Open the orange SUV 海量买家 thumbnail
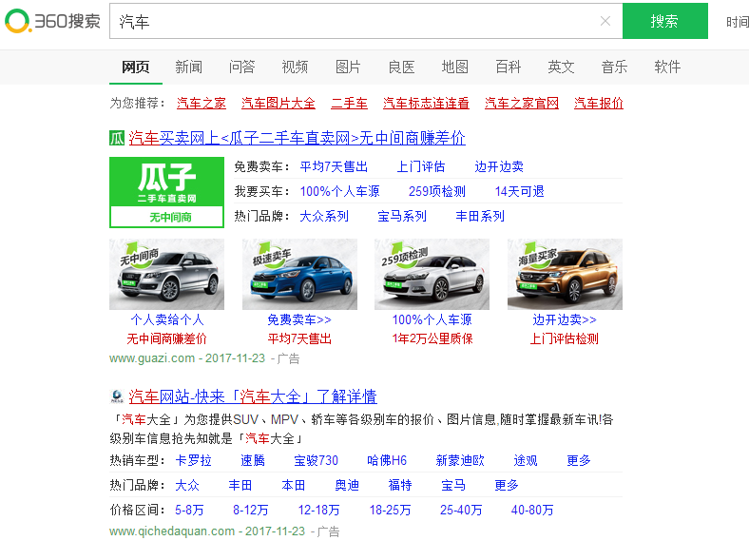The image size is (749, 560). pos(565,274)
